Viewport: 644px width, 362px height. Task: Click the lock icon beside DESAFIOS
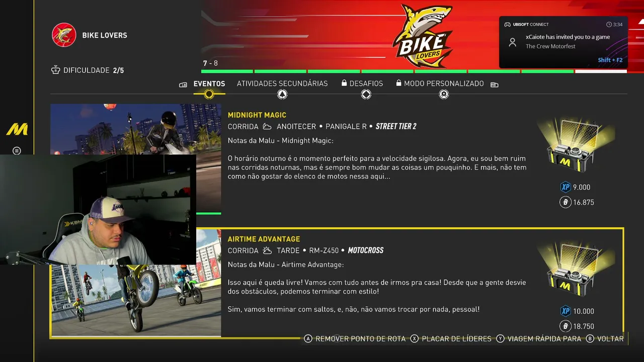344,83
